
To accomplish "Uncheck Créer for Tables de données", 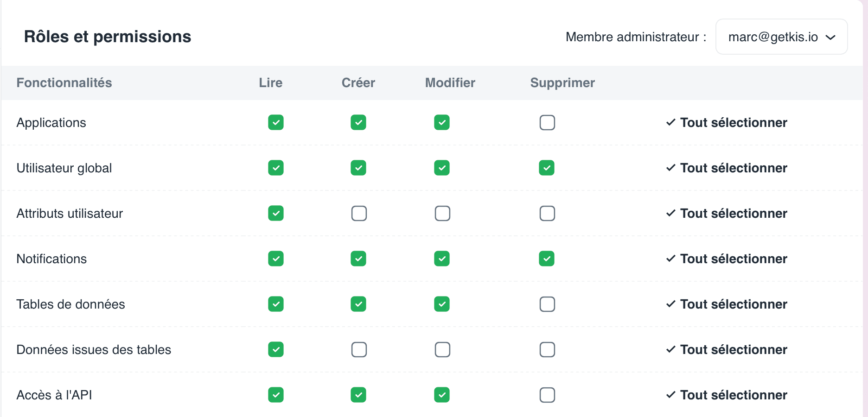I will (x=358, y=304).
